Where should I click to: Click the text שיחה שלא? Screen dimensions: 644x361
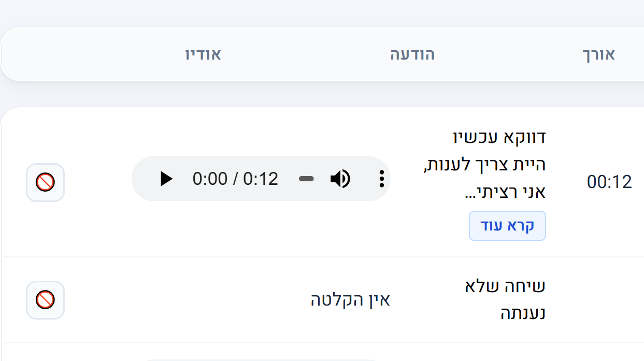(506, 286)
